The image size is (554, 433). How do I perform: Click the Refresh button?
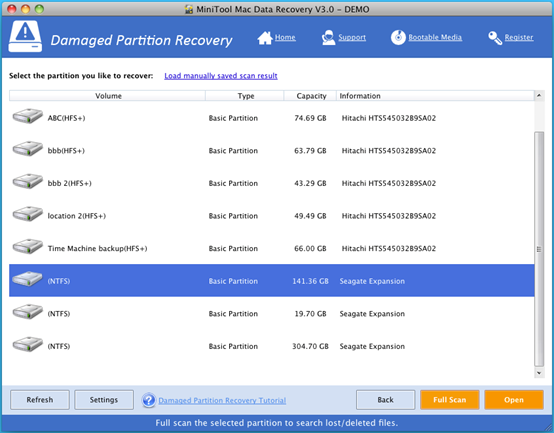click(40, 400)
